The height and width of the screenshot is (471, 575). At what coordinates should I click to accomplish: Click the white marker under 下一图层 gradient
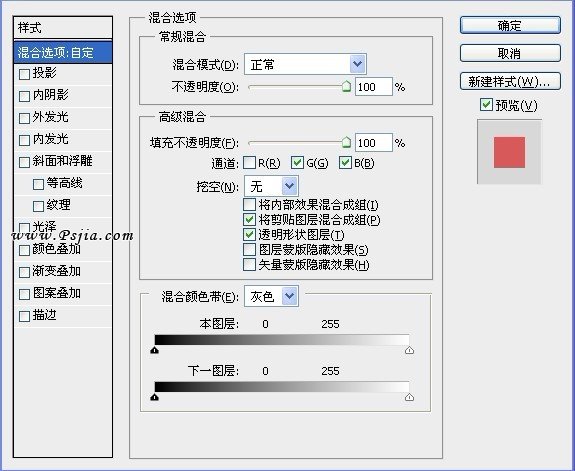click(410, 397)
